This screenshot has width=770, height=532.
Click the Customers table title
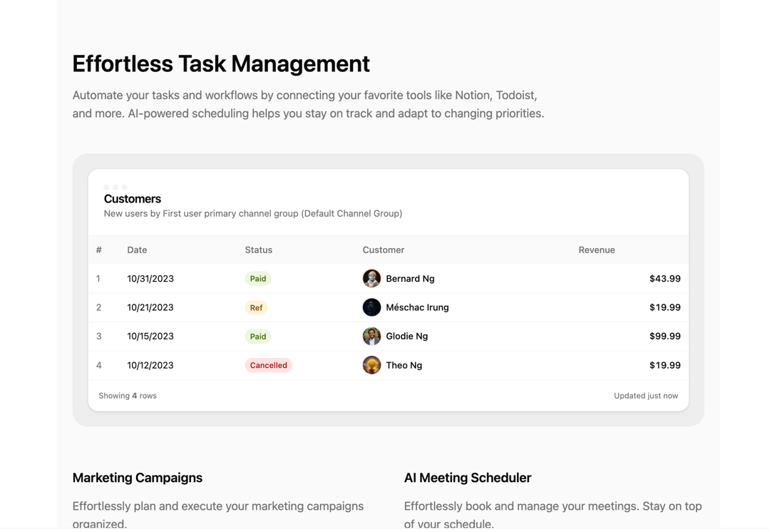coord(132,199)
